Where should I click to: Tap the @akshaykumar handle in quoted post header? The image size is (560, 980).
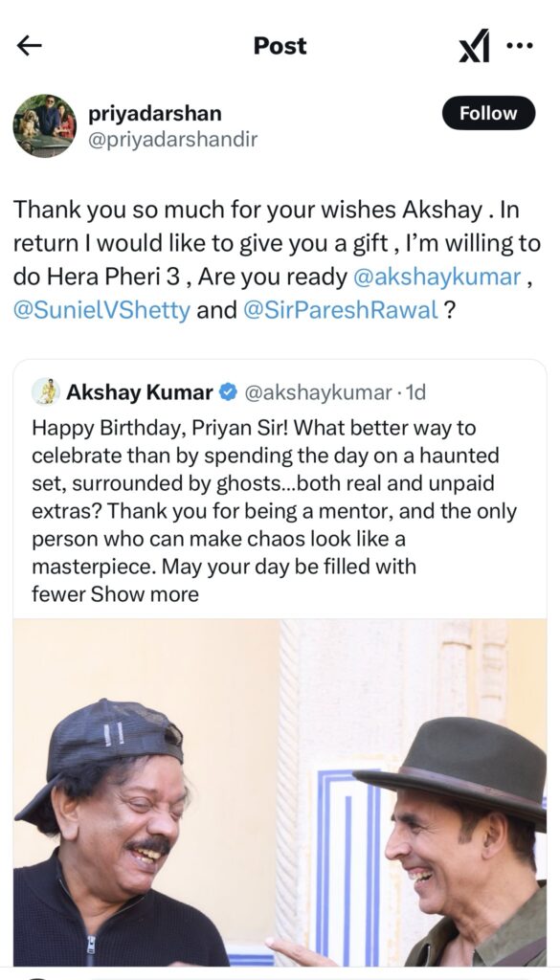tap(318, 392)
